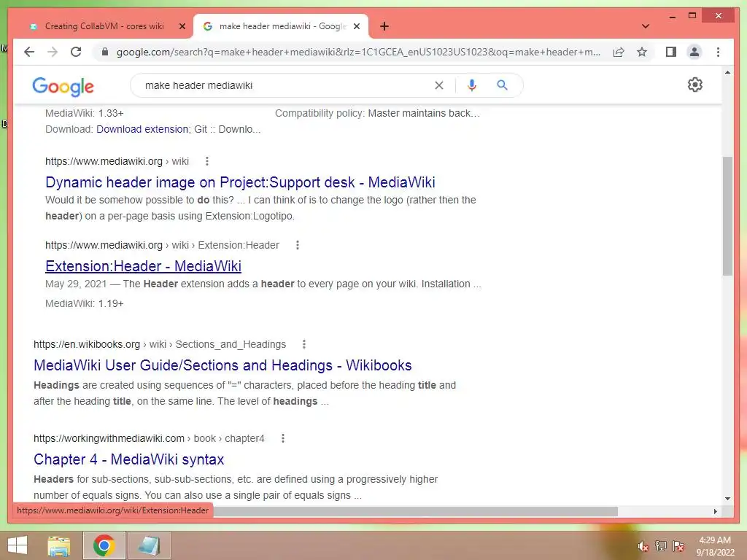Open the Download extension link
The height and width of the screenshot is (560, 747).
[x=142, y=129]
